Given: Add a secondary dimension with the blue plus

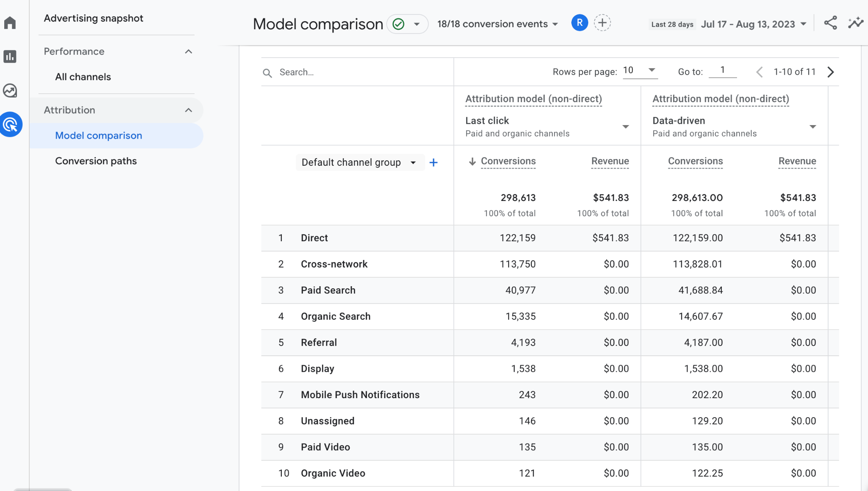Looking at the screenshot, I should pos(433,163).
